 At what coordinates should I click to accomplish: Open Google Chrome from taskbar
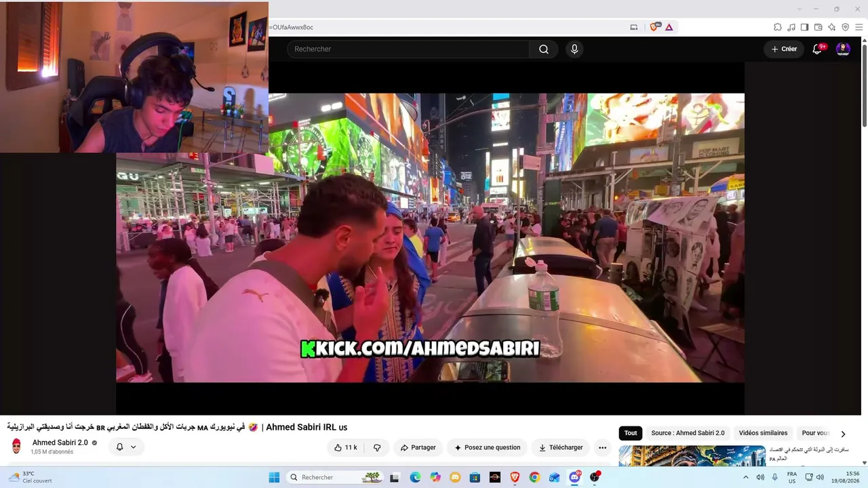[x=534, y=477]
